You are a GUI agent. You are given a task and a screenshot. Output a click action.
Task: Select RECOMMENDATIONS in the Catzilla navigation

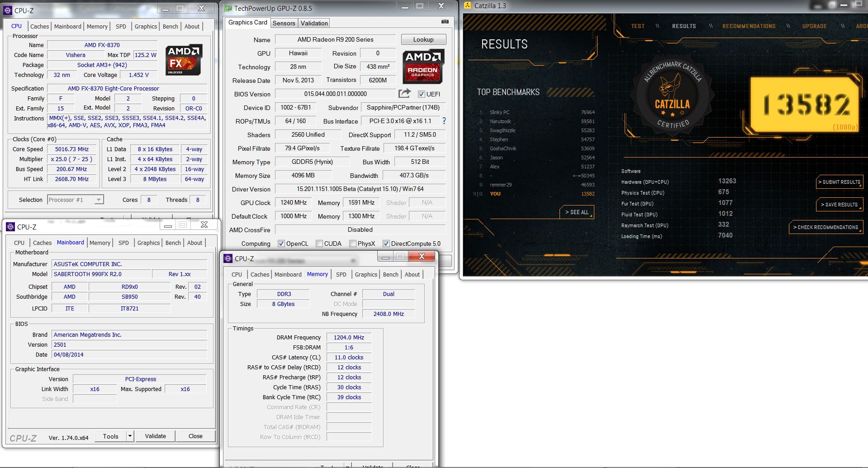(749, 26)
